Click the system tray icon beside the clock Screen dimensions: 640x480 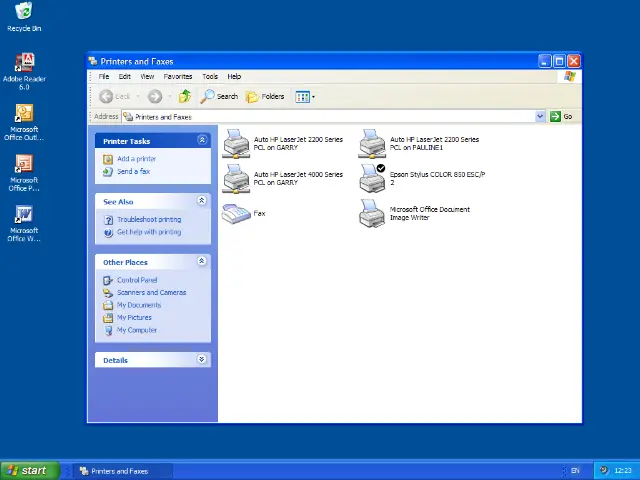point(604,470)
